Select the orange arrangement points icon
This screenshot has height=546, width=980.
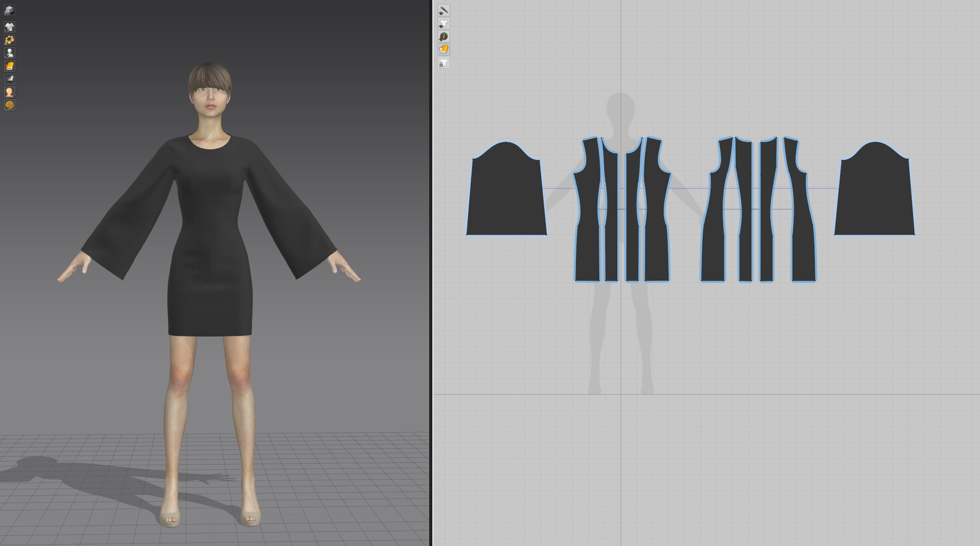pos(9,39)
